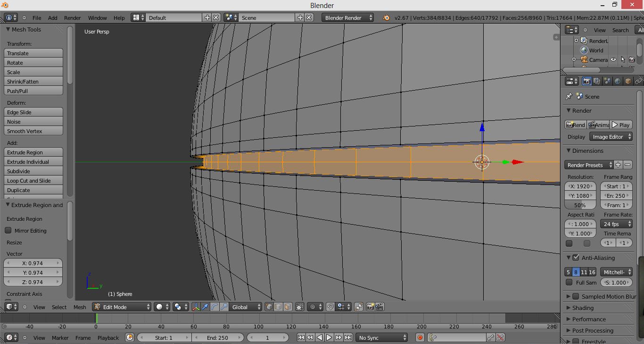Switch to vertex select mode
Viewport: 644px width, 344px height.
[x=269, y=307]
